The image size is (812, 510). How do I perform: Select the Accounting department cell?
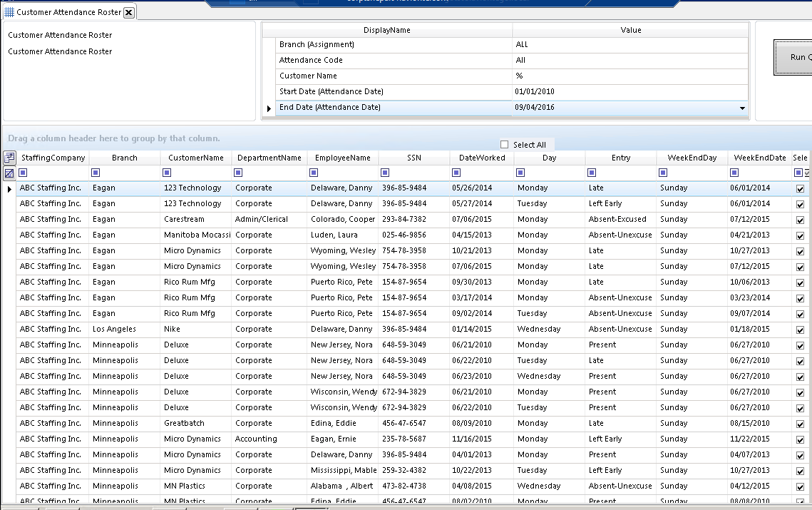269,439
